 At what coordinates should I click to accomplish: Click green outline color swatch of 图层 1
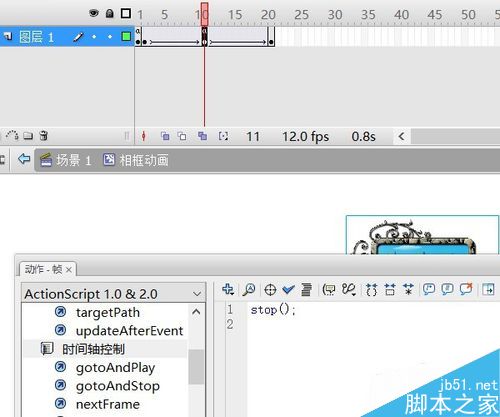pos(126,36)
